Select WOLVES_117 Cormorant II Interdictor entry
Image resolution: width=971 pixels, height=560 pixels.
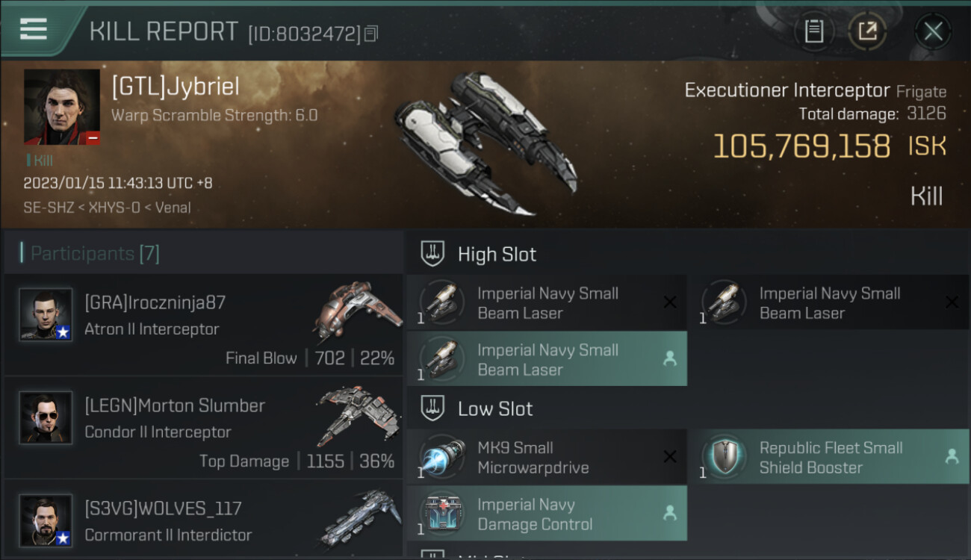[203, 520]
